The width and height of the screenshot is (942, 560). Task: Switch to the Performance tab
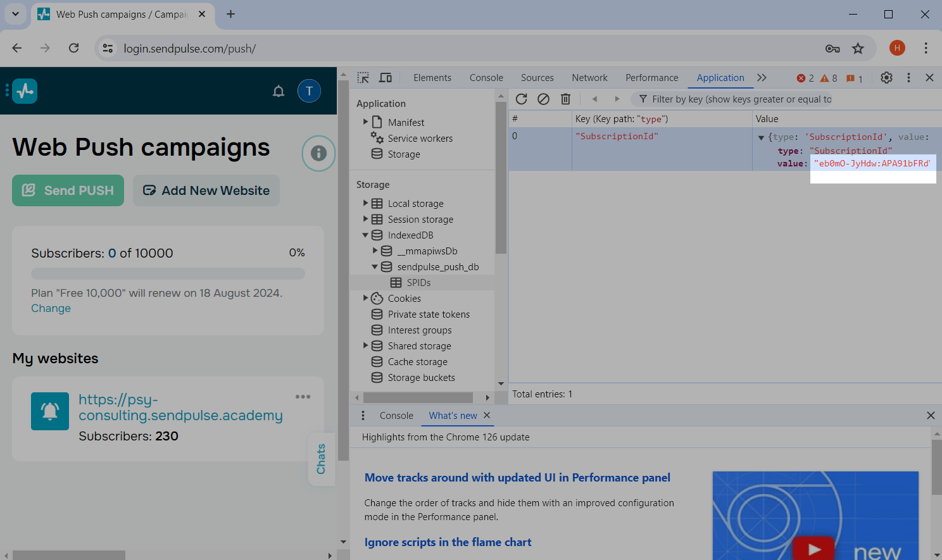(x=651, y=78)
